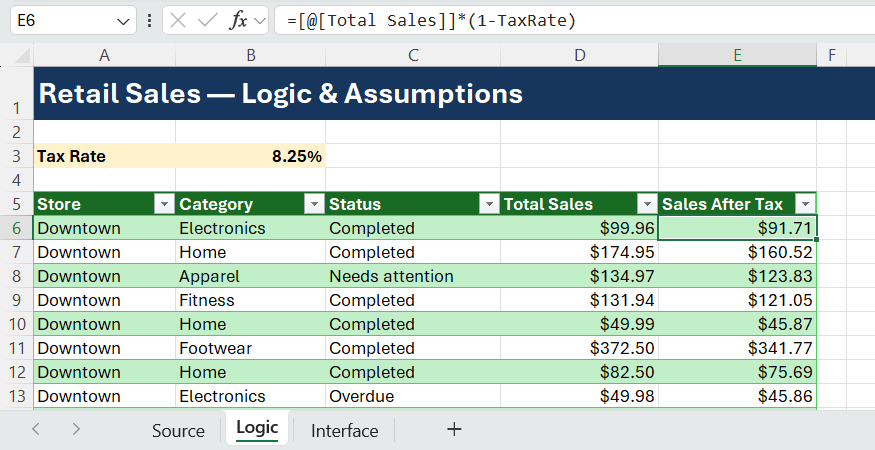Select the $123.83 sales after tax cell
Viewport: 875px width, 450px height.
[x=737, y=276]
